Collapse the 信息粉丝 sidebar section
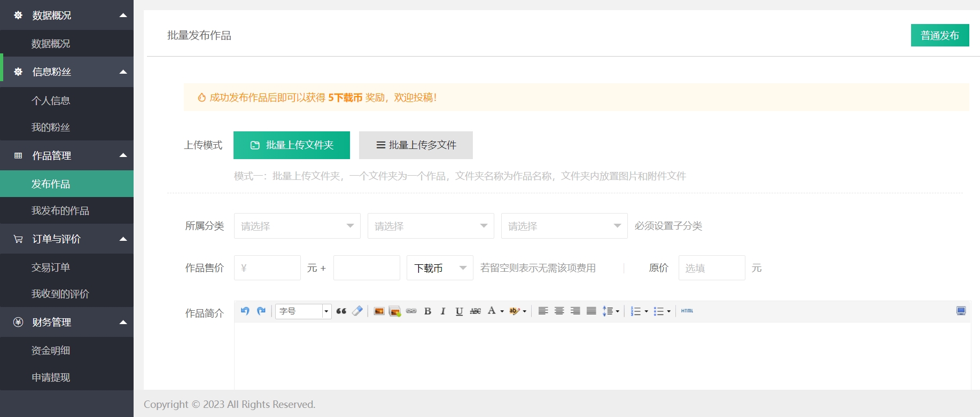 tap(123, 72)
